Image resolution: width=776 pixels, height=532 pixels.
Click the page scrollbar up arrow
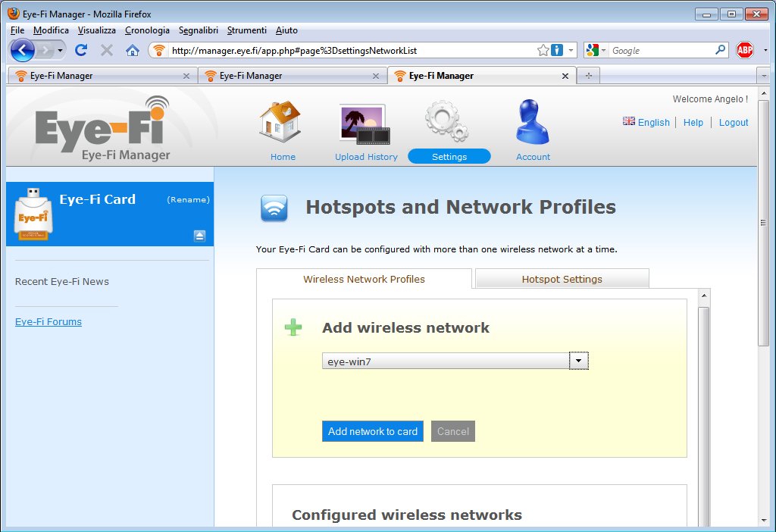(x=764, y=93)
